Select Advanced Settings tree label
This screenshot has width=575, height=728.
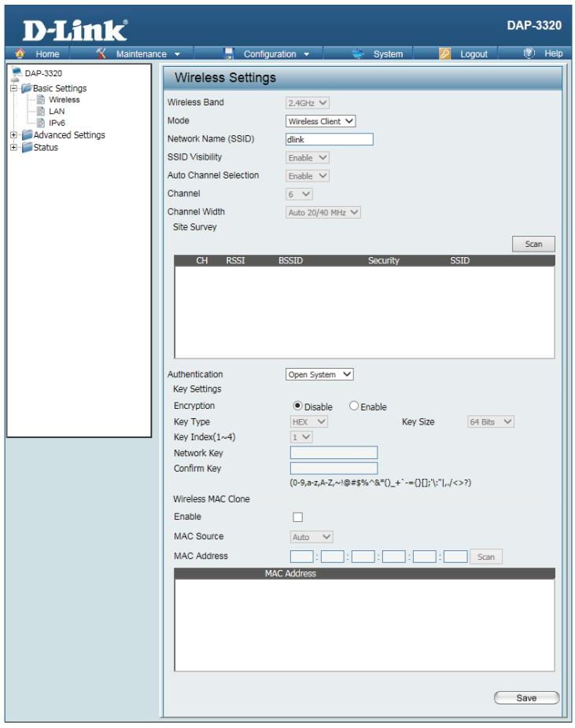tap(69, 134)
